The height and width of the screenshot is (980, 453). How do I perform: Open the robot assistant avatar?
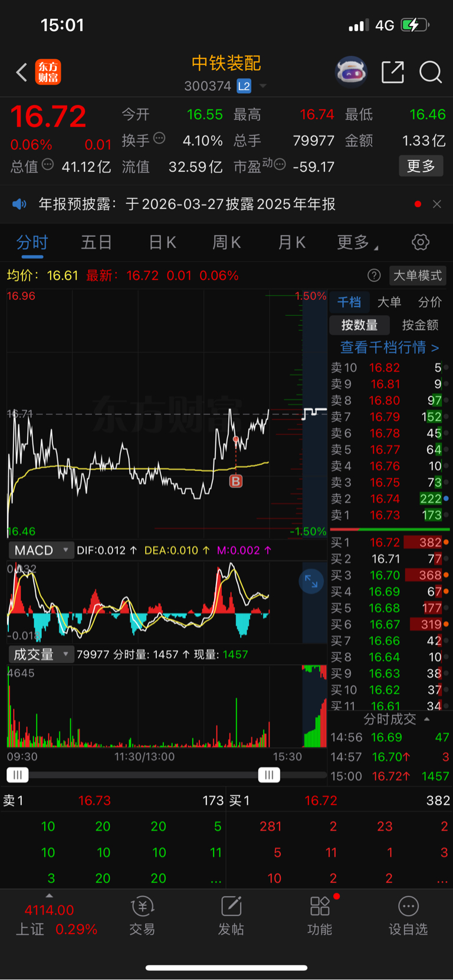click(351, 72)
